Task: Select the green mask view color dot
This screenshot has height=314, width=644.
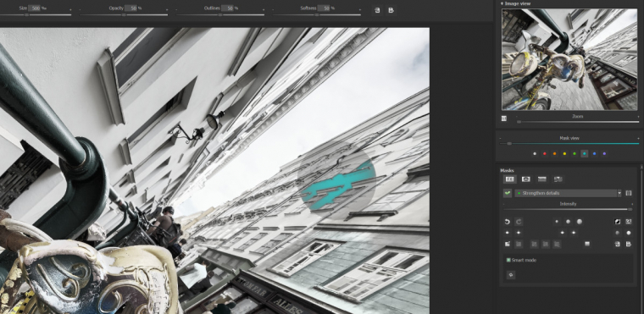Action: [575, 154]
